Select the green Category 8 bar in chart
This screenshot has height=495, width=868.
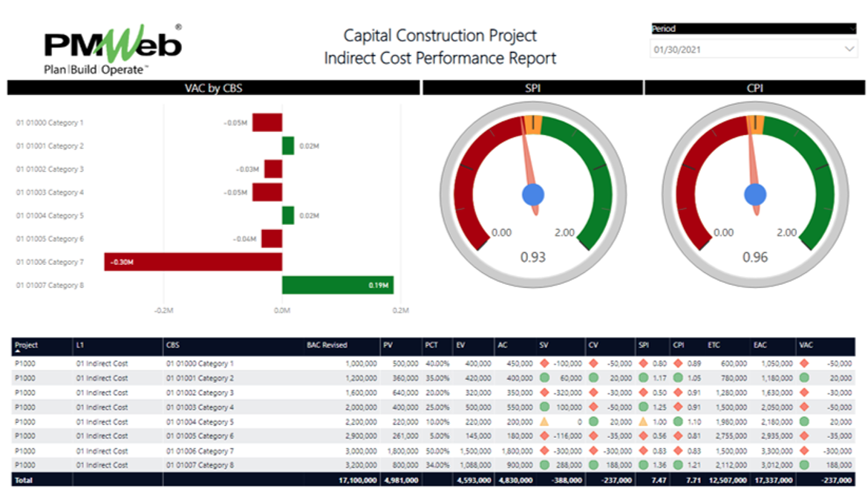tap(337, 285)
